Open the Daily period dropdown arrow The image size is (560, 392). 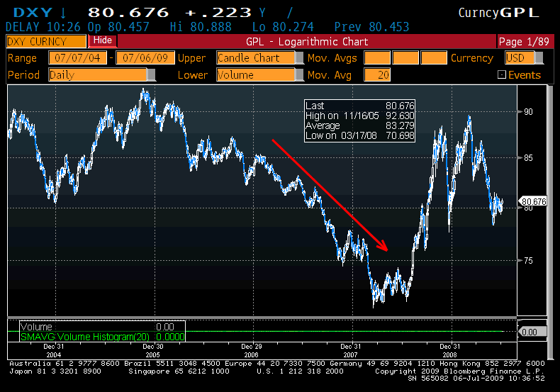tap(151, 75)
